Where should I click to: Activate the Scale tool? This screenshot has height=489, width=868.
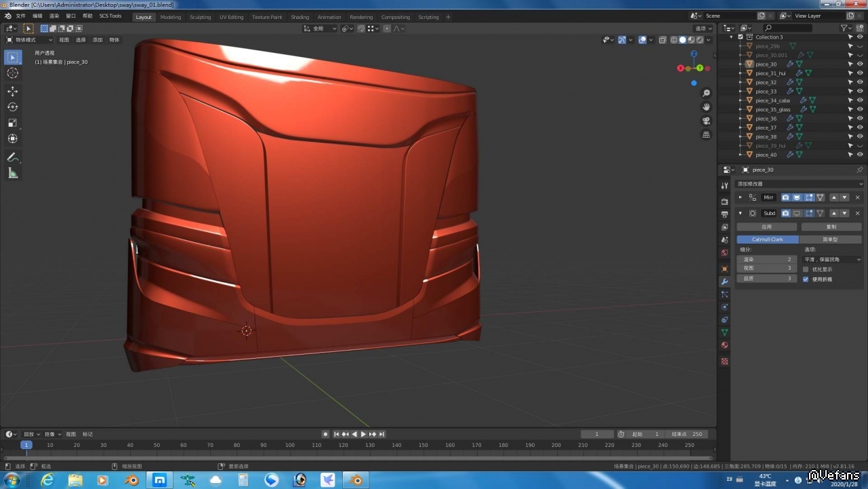pos(12,123)
